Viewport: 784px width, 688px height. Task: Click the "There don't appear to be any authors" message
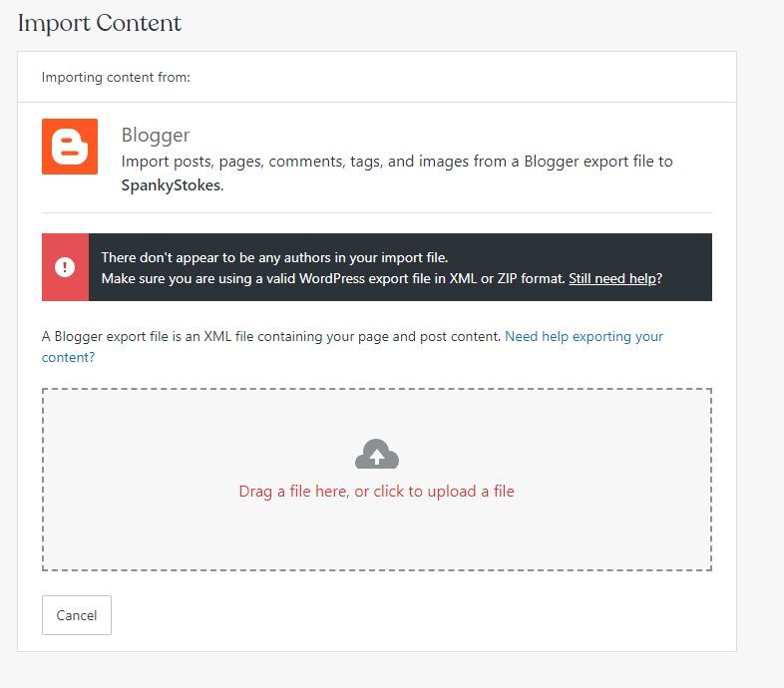click(x=274, y=257)
